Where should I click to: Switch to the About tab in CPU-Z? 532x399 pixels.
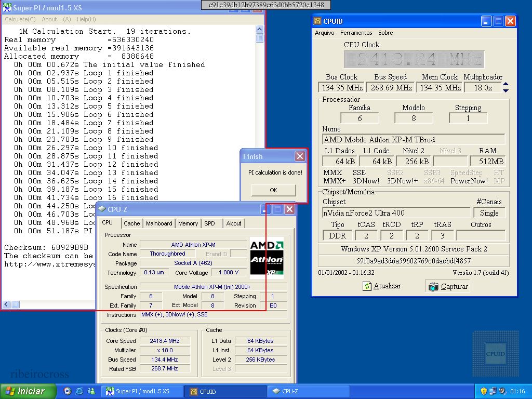point(234,223)
